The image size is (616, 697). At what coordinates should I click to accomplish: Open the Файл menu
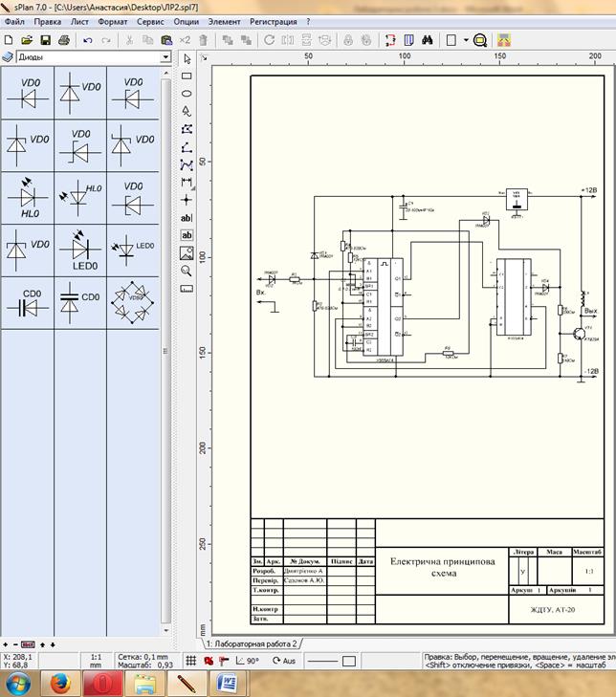click(14, 22)
